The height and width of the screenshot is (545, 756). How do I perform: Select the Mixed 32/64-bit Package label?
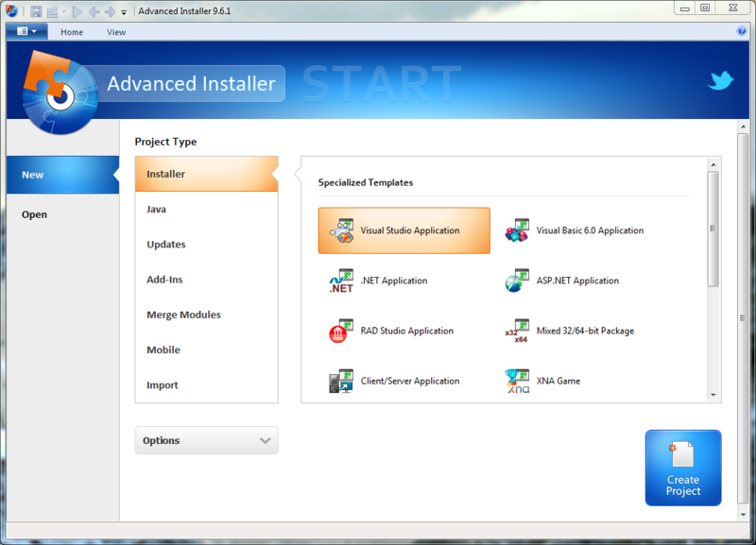585,331
